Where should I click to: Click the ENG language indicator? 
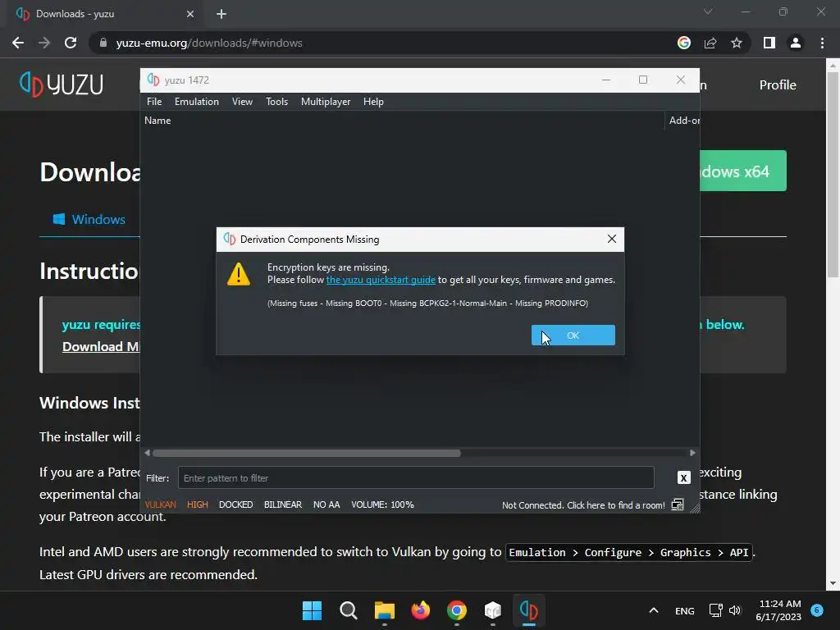[x=685, y=610]
